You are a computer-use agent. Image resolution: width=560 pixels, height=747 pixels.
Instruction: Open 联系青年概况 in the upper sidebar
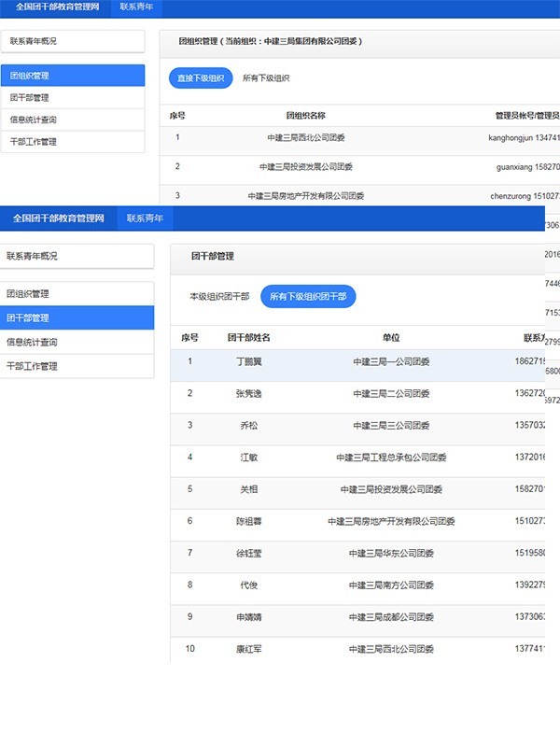click(x=73, y=41)
